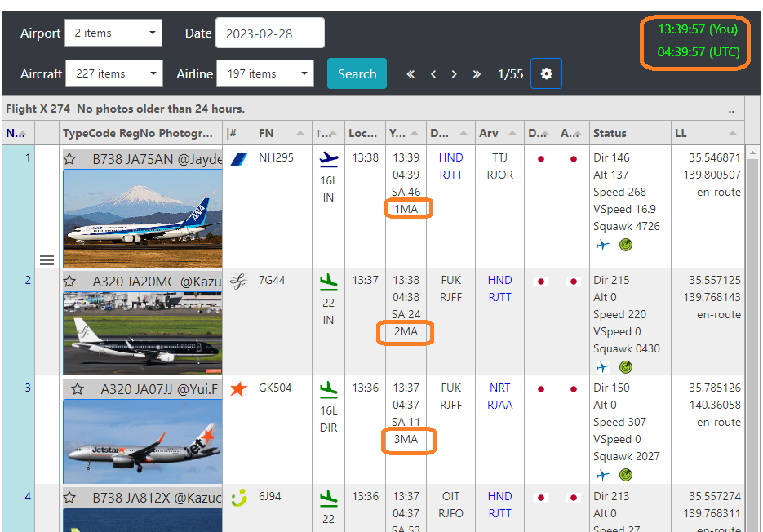Sort by the Y... time column header

coord(406,133)
